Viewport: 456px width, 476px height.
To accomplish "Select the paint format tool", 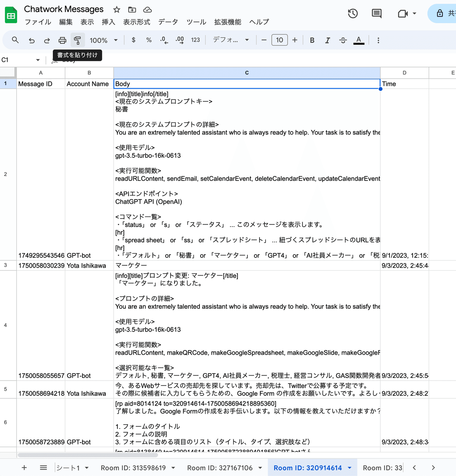I will 78,40.
